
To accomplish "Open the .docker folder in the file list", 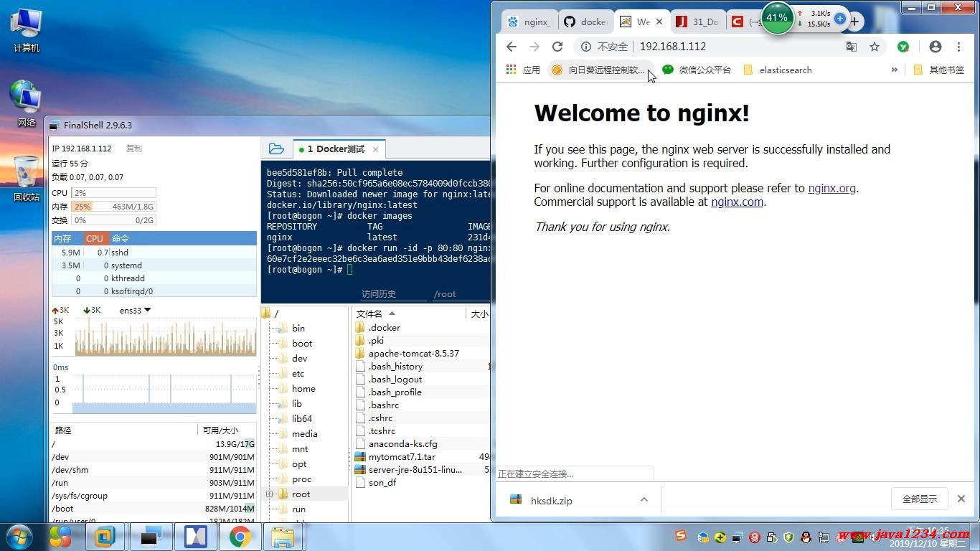I will [384, 327].
